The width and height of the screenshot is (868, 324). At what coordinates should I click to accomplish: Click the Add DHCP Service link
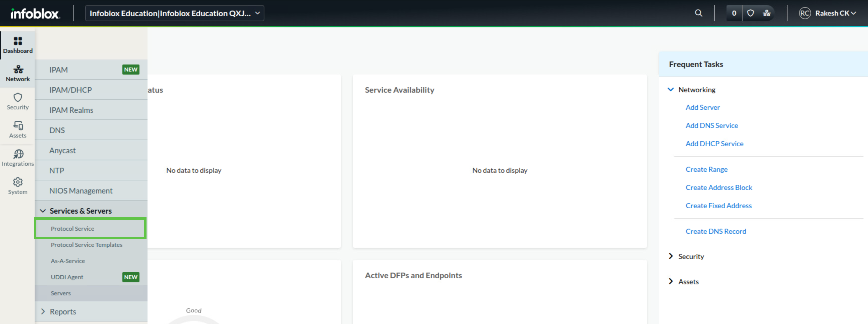coord(714,144)
